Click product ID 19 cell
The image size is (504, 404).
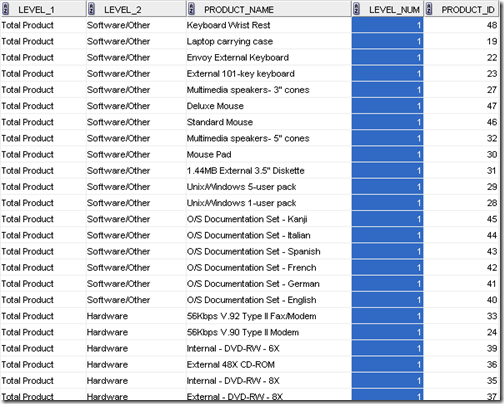pos(461,41)
